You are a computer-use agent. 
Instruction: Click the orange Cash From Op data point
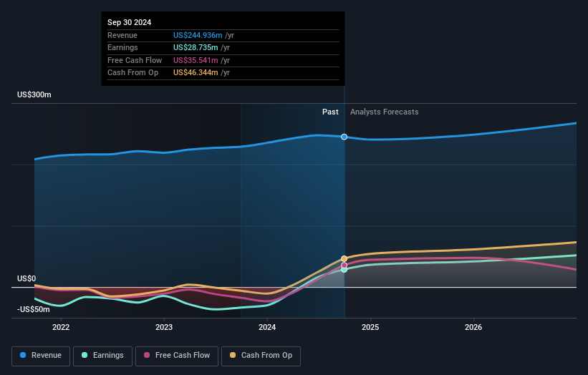coord(344,258)
